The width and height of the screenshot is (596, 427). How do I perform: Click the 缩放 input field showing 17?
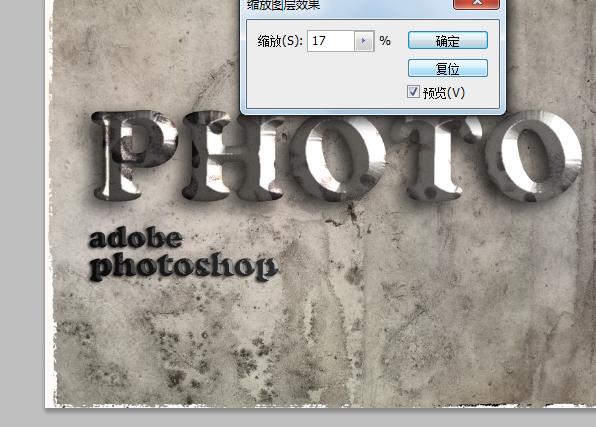tap(331, 41)
